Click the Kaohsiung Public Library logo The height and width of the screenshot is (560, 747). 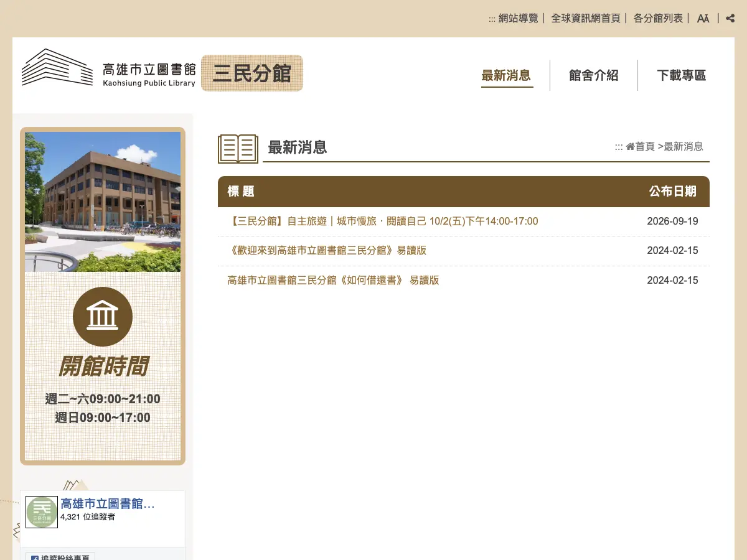tap(109, 68)
